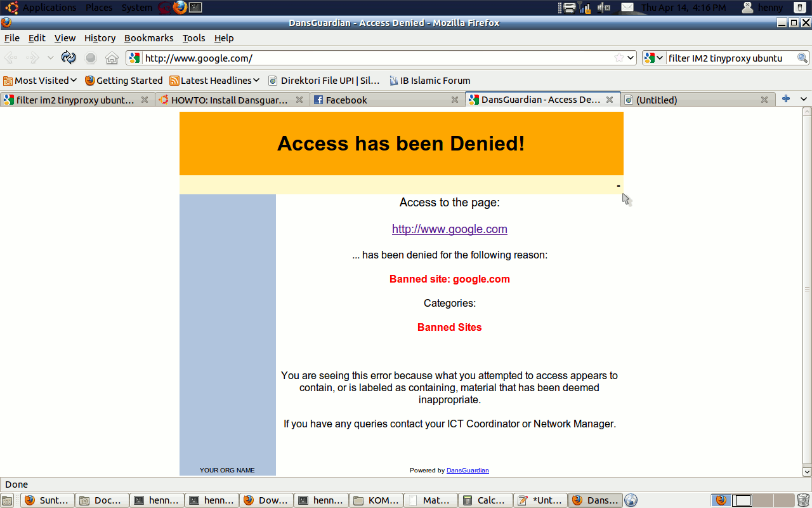This screenshot has width=812, height=508.
Task: Go to the Home page icon
Action: pyautogui.click(x=112, y=58)
